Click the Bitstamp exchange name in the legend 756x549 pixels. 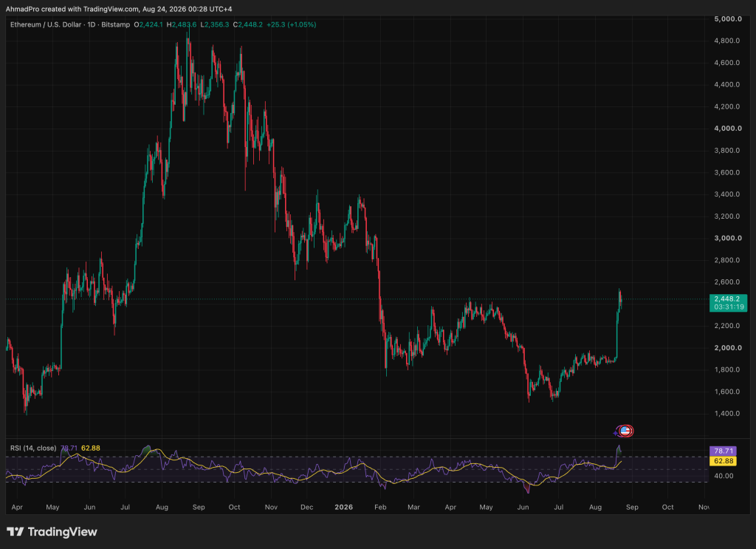point(116,24)
